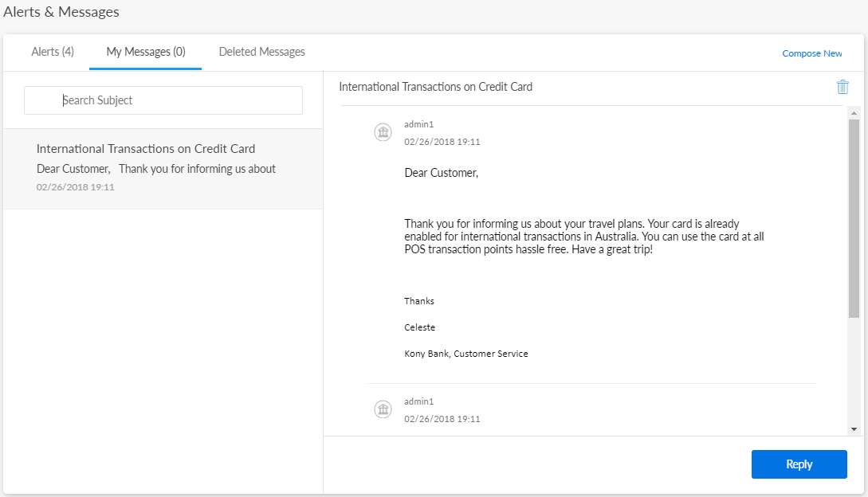Viewport: 868px width, 497px height.
Task: Click the 'Kony Bank, Customer Service' signature
Action: 465,354
